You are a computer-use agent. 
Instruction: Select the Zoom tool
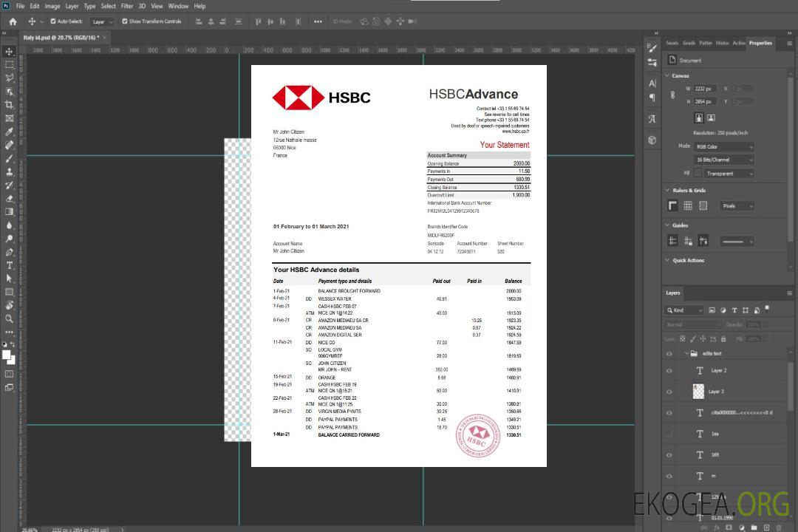click(x=9, y=318)
